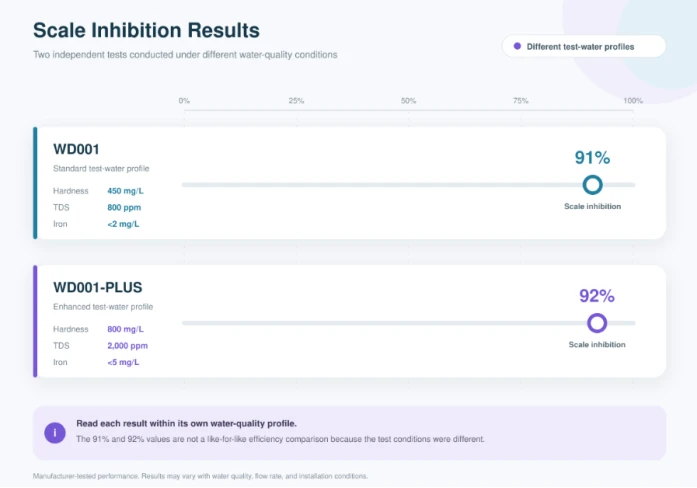697x488 pixels.
Task: Click the Standard test-water profile label
Action: 101,168
